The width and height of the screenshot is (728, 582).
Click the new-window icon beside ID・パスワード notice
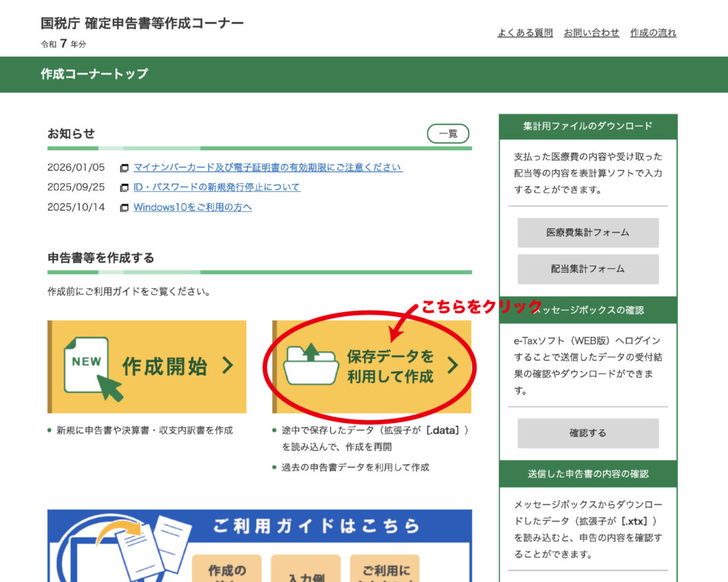[124, 188]
